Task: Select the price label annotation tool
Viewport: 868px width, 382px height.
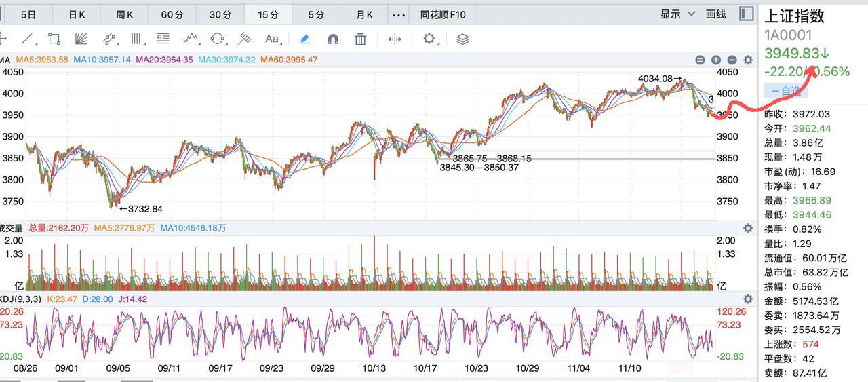Action: pos(163,39)
